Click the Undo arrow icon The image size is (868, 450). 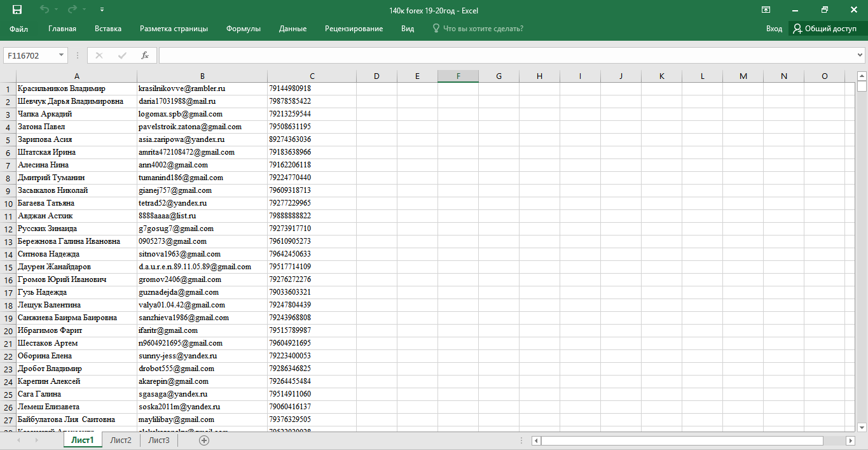[44, 10]
